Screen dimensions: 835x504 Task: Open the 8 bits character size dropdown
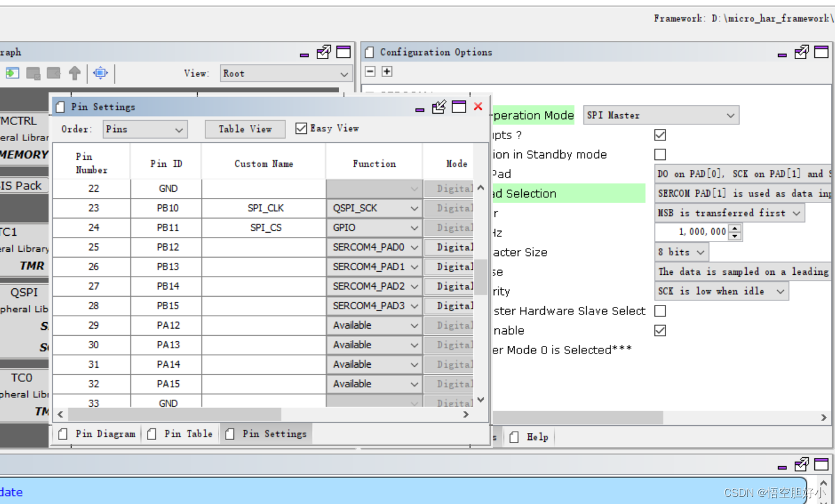tap(682, 252)
